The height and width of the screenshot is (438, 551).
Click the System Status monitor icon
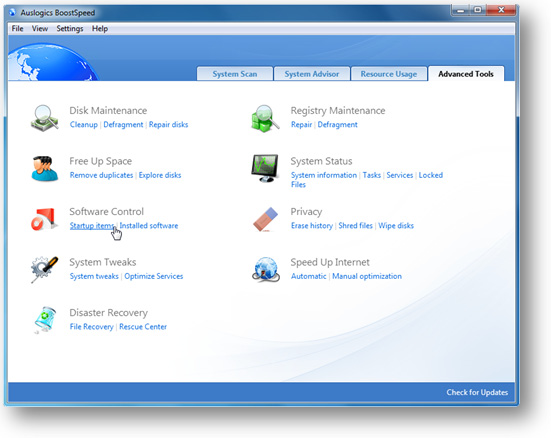[265, 168]
